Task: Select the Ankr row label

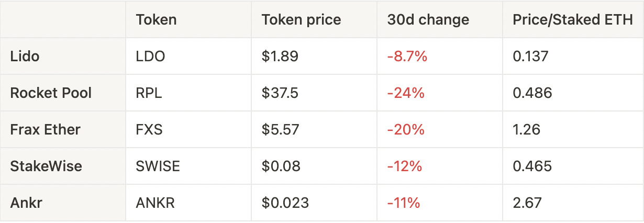Action: (26, 203)
